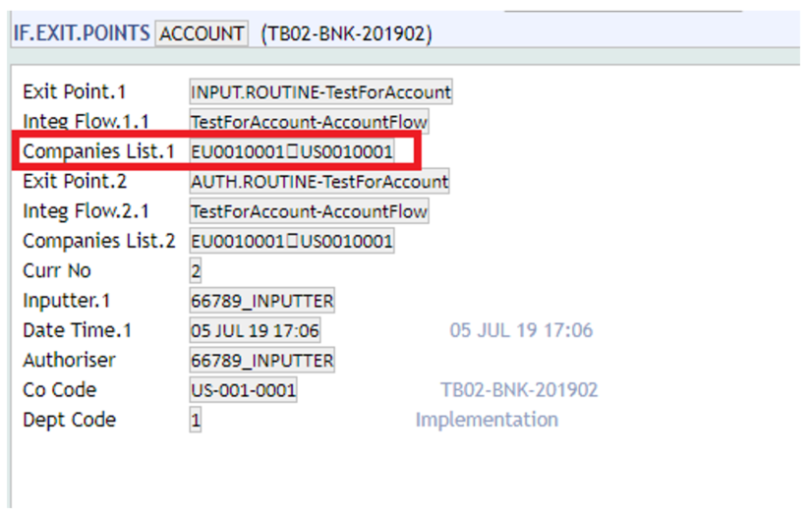The image size is (812, 516).
Task: Click the Implementation department description text
Action: 487,420
